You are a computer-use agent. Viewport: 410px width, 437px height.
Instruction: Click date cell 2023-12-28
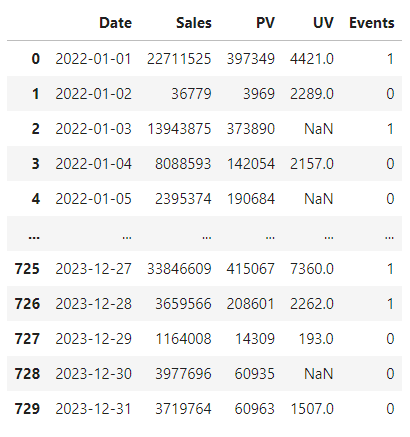coord(94,304)
